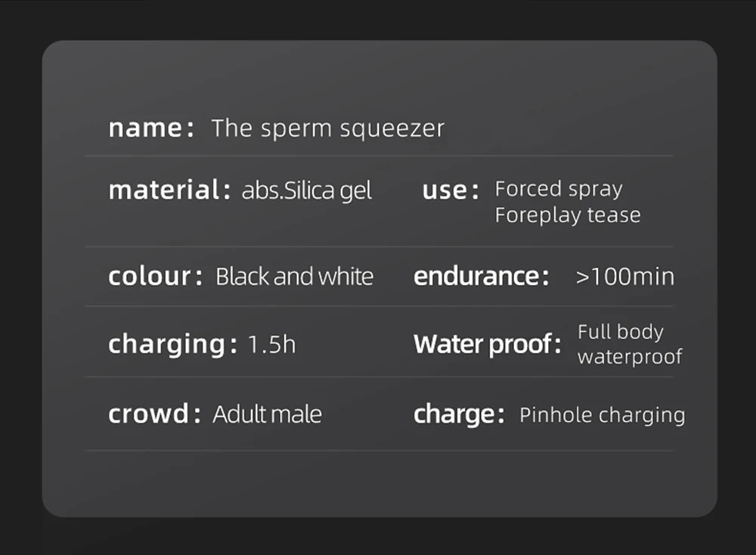Select the "Forced spray" text line
Screen dimensions: 756x555
click(559, 189)
